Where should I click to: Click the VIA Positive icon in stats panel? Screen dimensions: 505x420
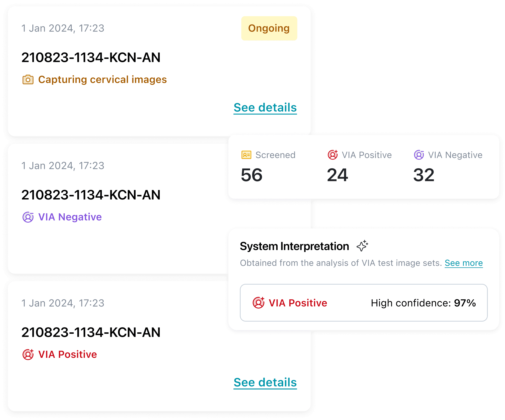tap(333, 155)
